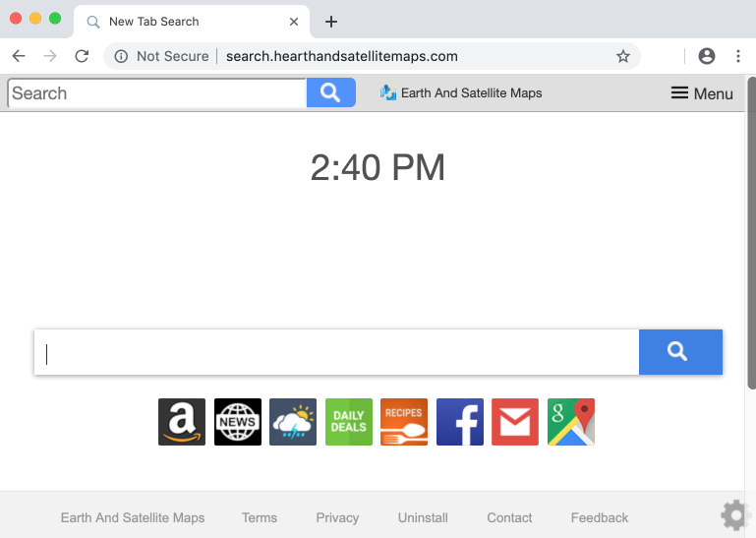
Task: Click the Uninstall footer link
Action: pos(423,517)
